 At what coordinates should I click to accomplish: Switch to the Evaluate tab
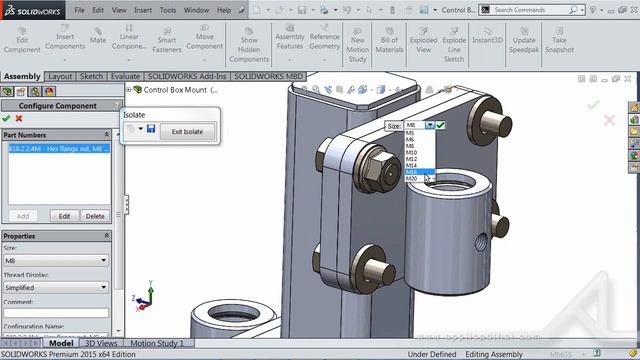[x=125, y=76]
